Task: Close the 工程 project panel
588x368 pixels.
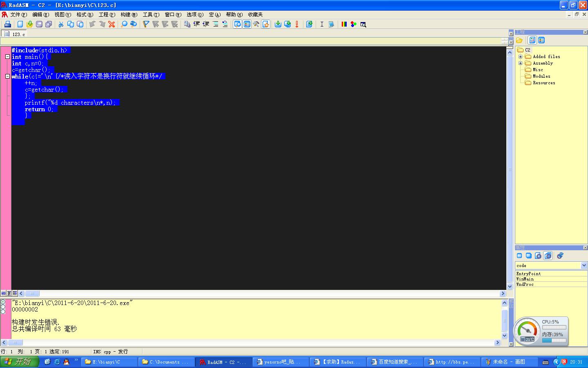Action: (585, 32)
